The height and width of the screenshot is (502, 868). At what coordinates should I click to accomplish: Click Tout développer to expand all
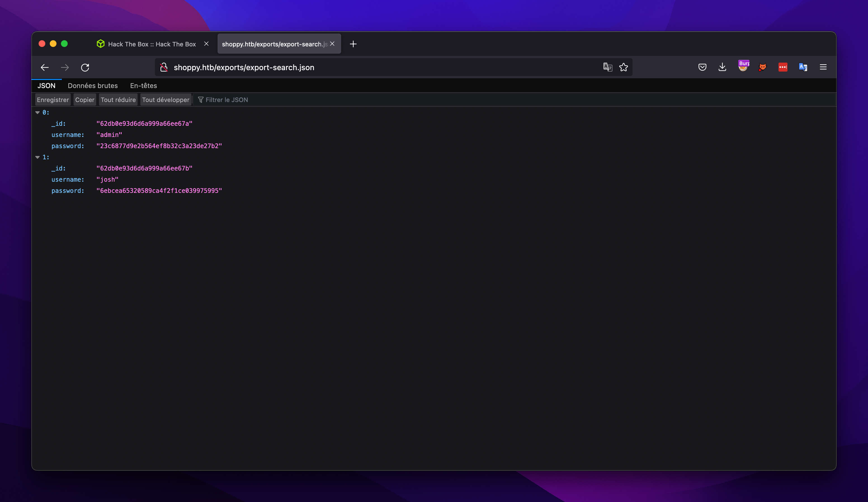(166, 100)
